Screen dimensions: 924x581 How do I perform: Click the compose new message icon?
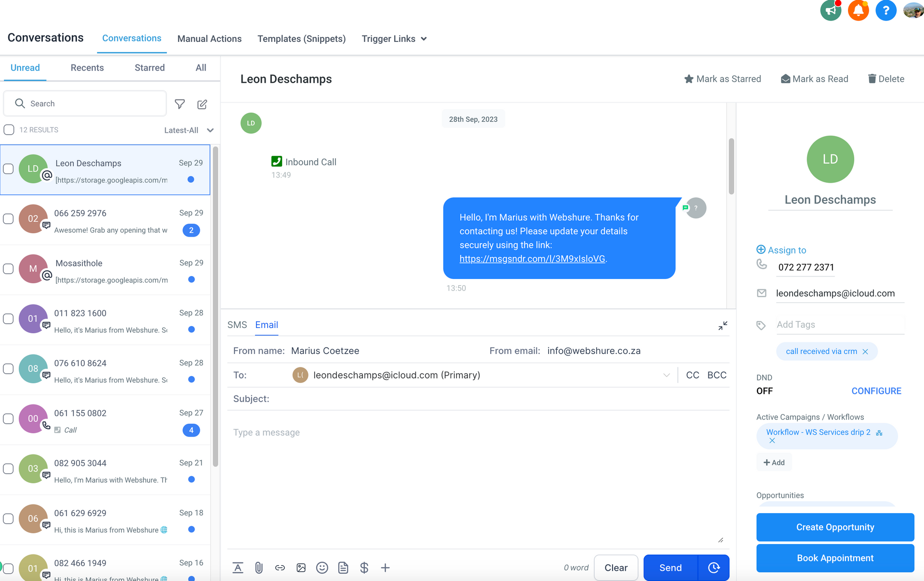point(202,104)
